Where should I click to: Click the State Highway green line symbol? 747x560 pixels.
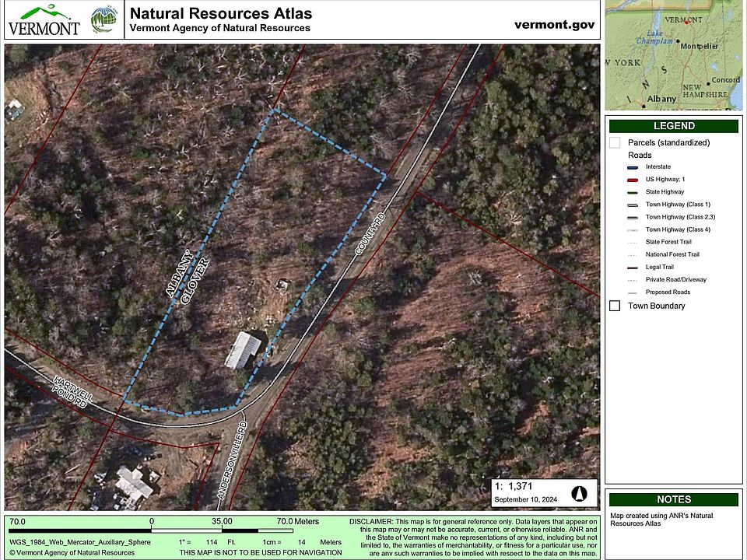coord(632,192)
